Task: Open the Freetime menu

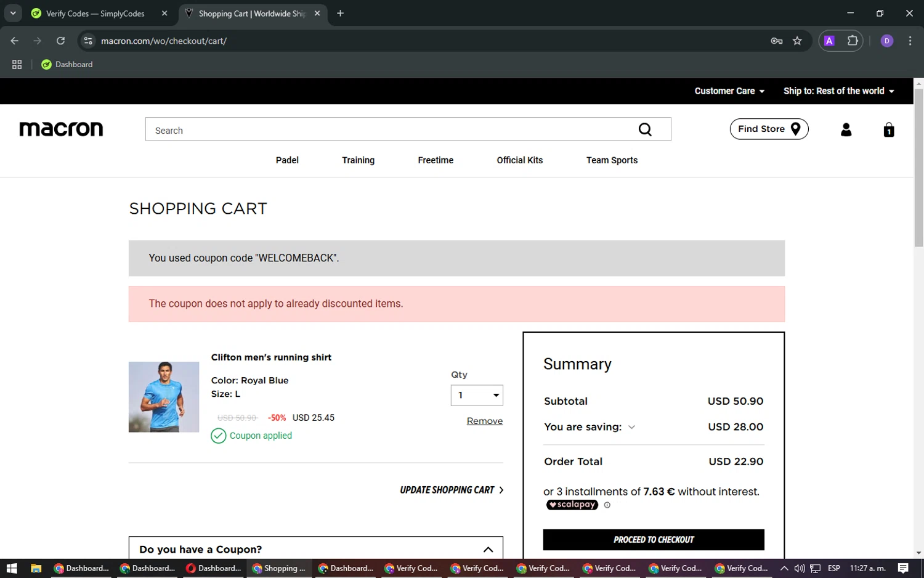Action: 436,160
